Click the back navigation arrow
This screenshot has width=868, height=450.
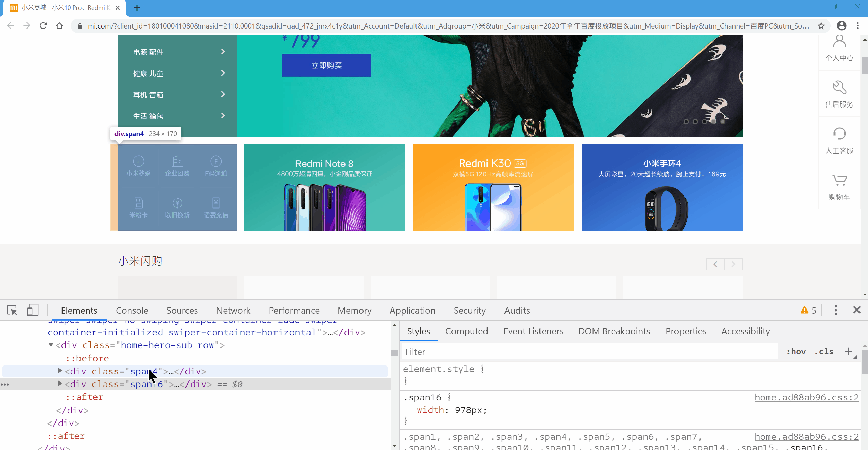(x=11, y=26)
